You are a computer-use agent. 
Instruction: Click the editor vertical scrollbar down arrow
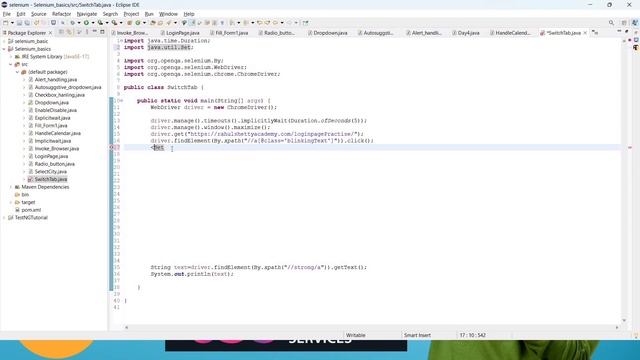click(x=624, y=320)
